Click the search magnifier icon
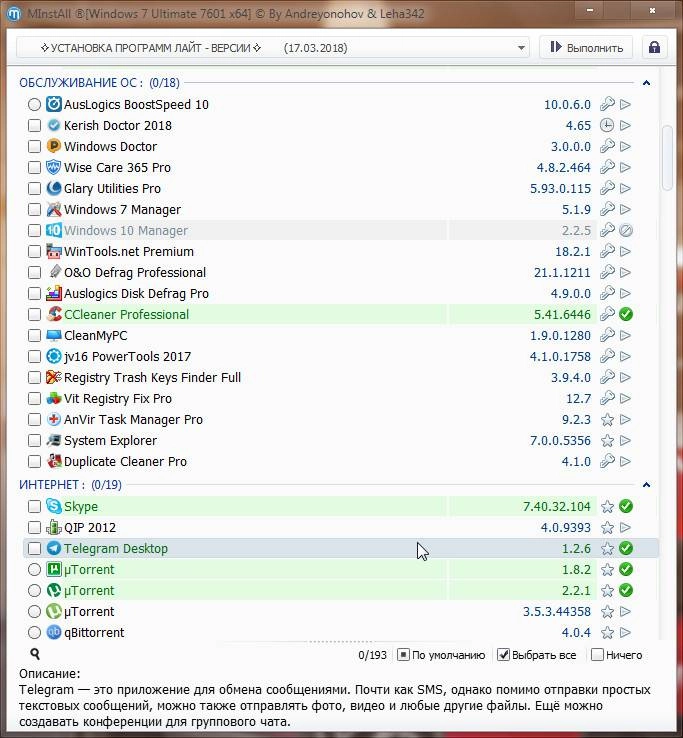Viewport: 683px width, 738px height. click(35, 654)
